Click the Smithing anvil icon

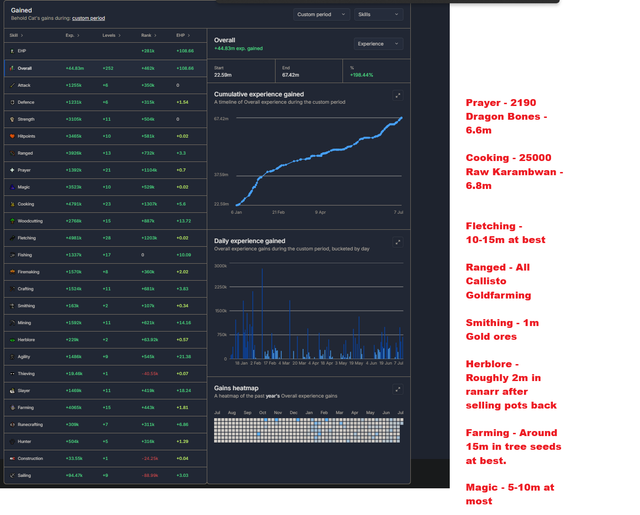click(x=12, y=306)
